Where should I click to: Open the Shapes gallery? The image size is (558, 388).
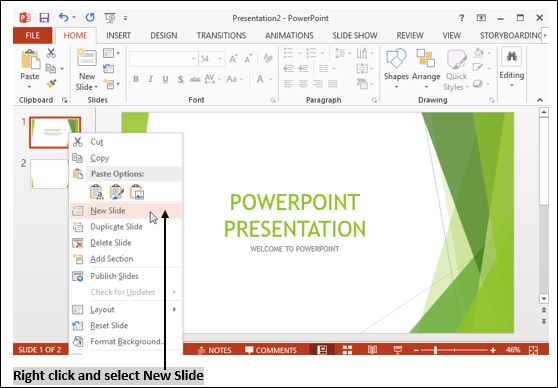click(x=396, y=68)
